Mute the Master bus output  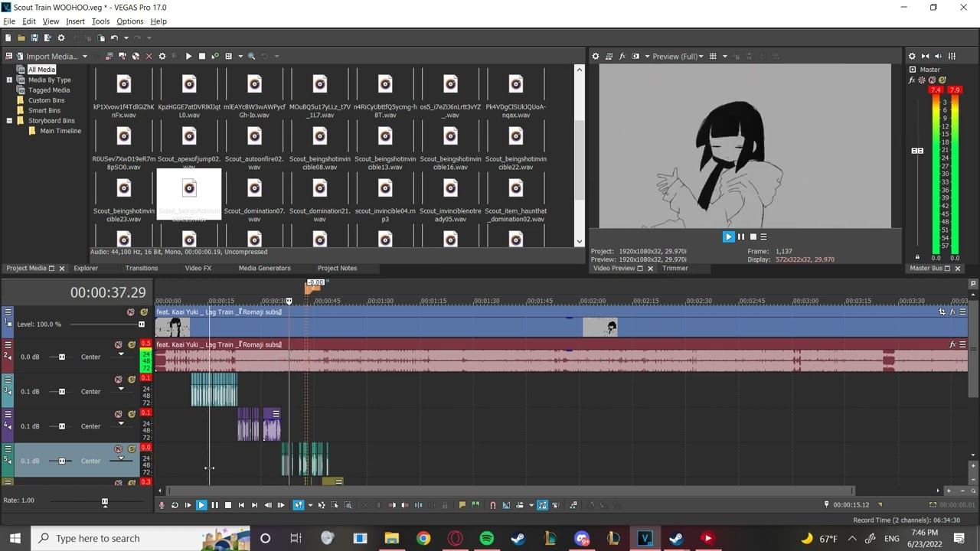pyautogui.click(x=933, y=80)
